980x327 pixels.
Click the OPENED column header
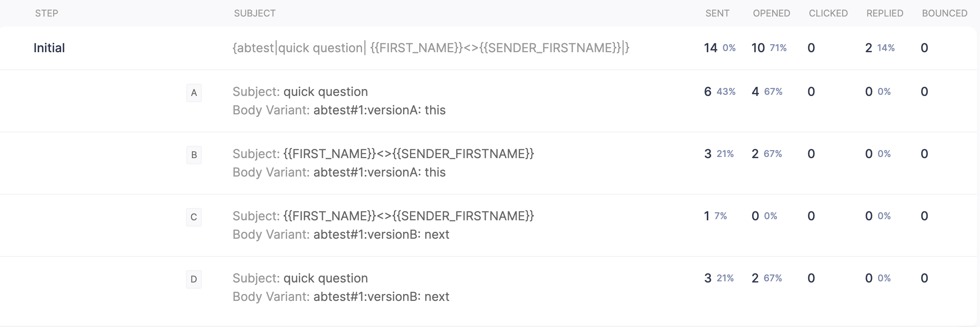click(x=771, y=13)
